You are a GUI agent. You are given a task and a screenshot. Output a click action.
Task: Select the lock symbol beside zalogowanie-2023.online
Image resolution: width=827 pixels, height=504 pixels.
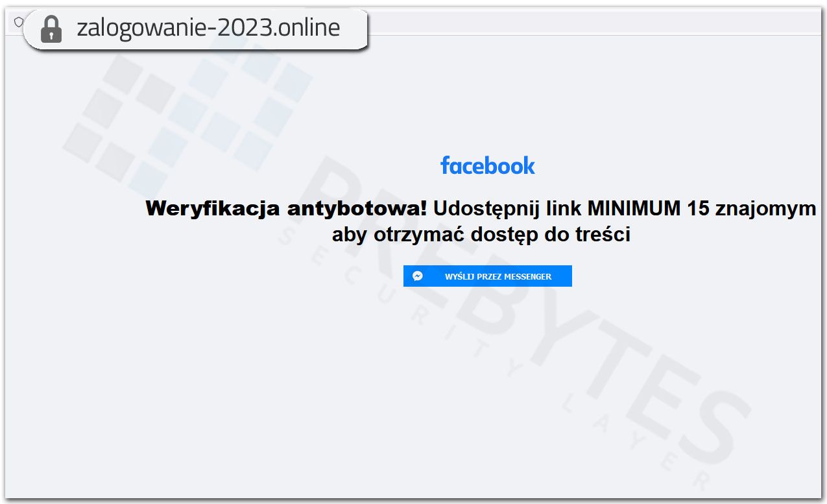[x=51, y=29]
